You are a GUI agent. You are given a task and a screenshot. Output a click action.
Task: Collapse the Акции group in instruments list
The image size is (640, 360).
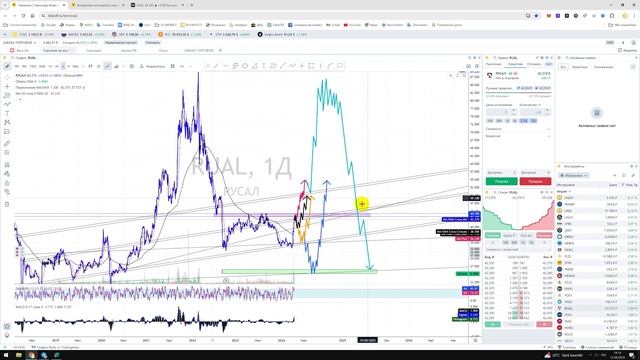[564, 191]
